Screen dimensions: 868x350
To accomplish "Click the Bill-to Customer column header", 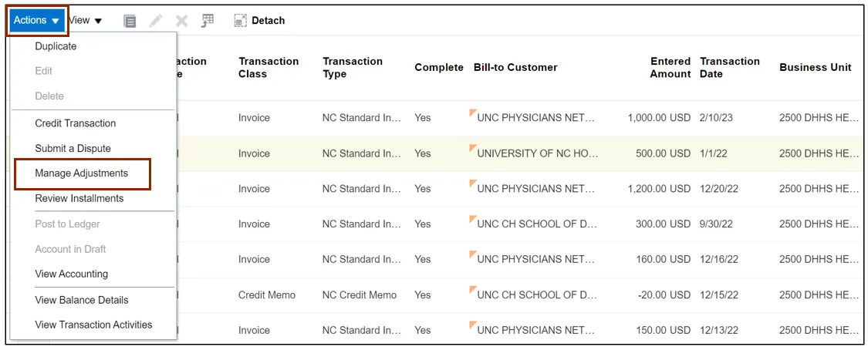I will pyautogui.click(x=515, y=68).
